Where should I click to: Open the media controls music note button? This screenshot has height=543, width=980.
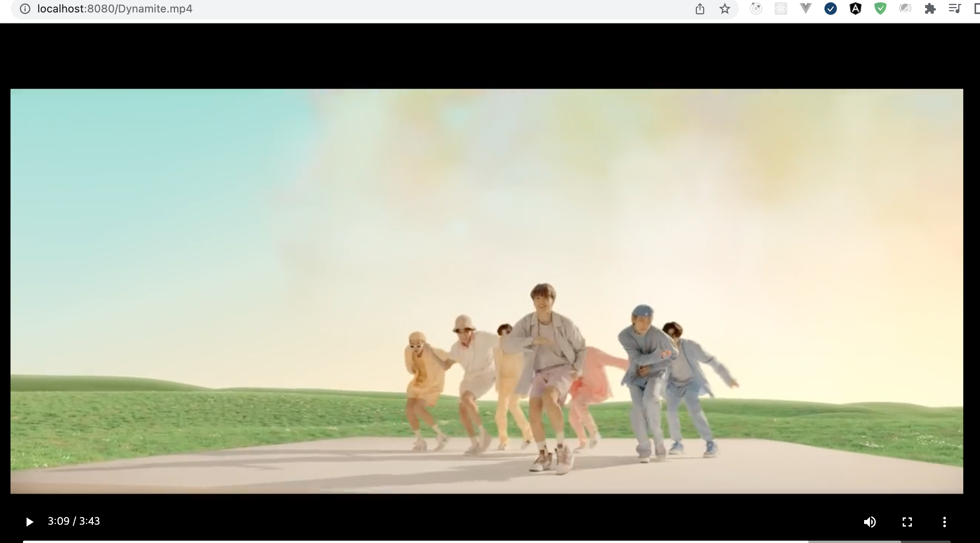point(954,9)
